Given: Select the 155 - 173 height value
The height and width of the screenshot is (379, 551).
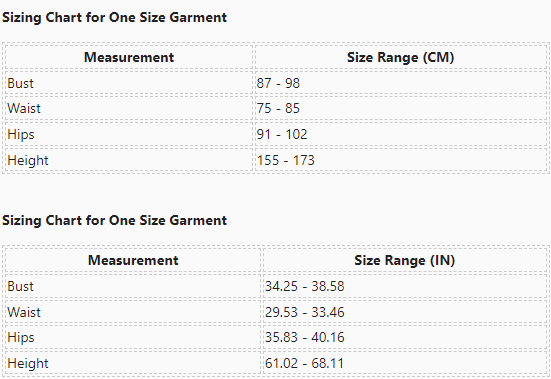Looking at the screenshot, I should [285, 160].
